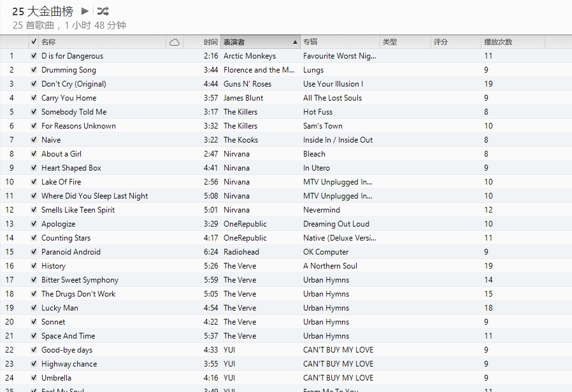This screenshot has width=572, height=392.
Task: Play the 25 大金曲榜 playlist
Action: click(85, 11)
